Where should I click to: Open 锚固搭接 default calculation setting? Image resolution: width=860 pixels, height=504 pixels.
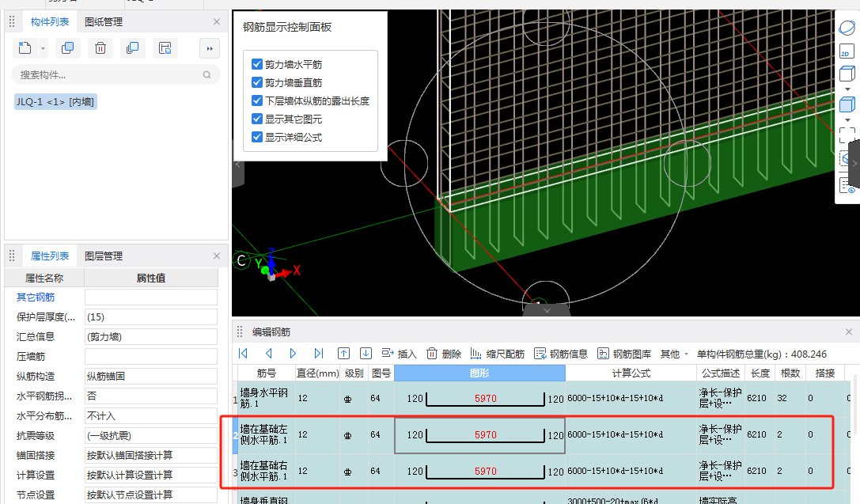click(151, 455)
